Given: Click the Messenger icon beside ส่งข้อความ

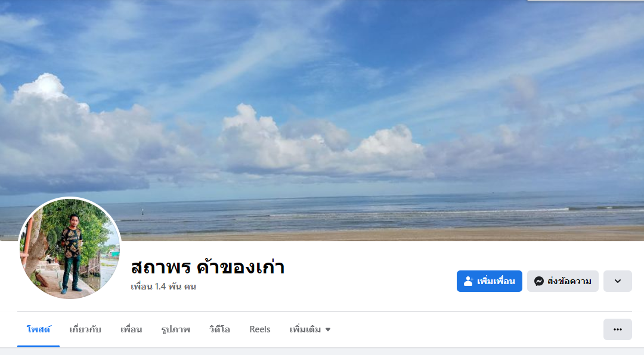Looking at the screenshot, I should click(539, 281).
